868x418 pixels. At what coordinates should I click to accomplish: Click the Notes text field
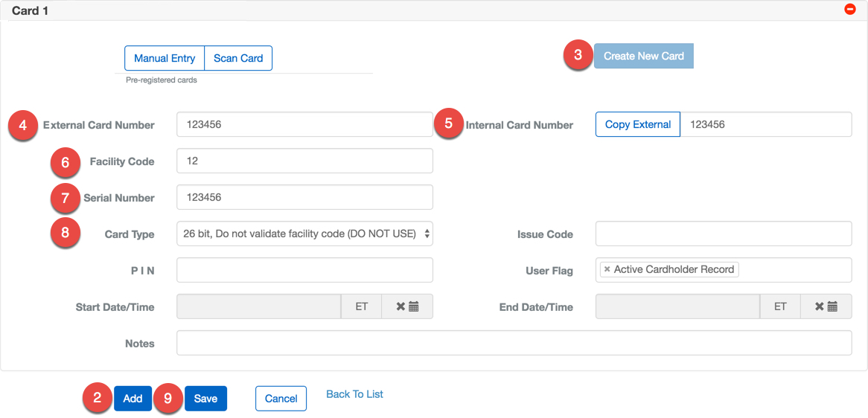[x=514, y=343]
